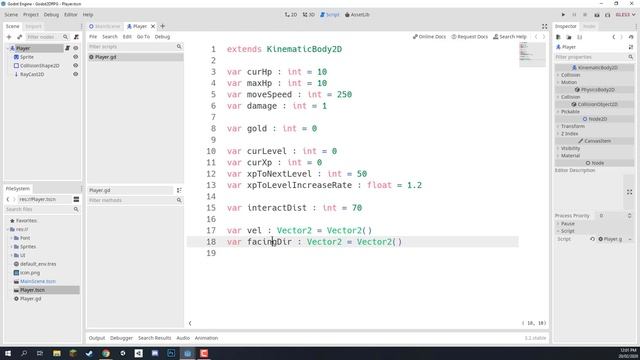Click the instance scene link icon
640x360 pixels.
tap(19, 37)
